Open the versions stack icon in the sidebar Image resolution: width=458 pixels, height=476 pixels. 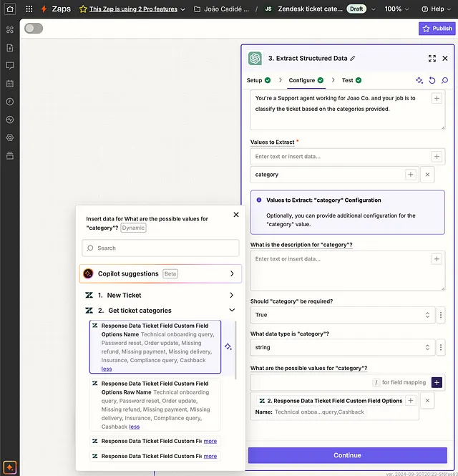coord(10,155)
